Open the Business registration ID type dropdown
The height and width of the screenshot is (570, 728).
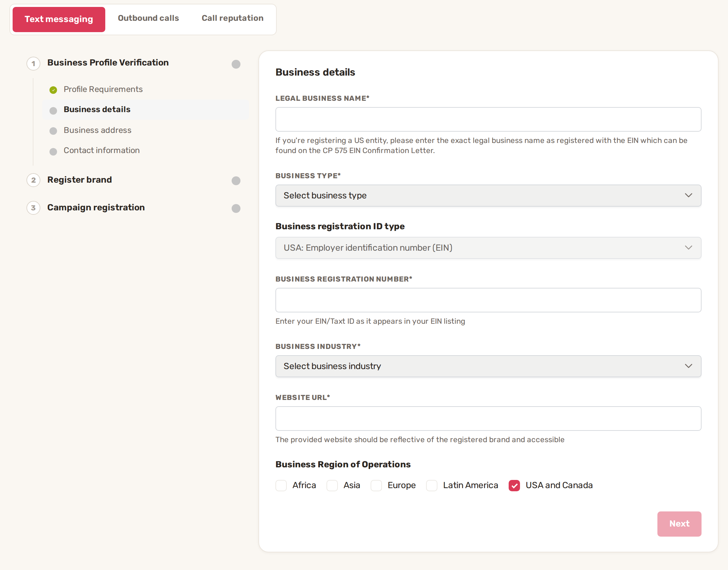point(488,248)
